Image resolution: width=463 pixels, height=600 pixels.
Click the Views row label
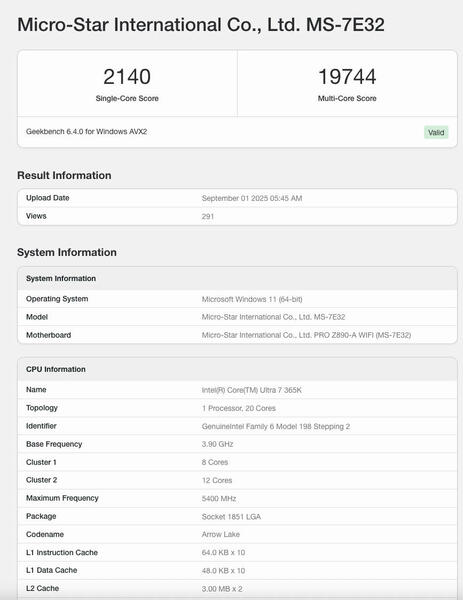[x=36, y=216]
